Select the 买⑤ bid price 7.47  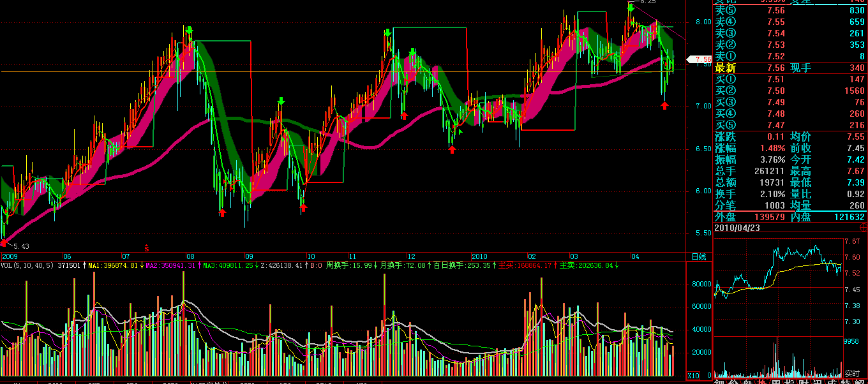776,125
